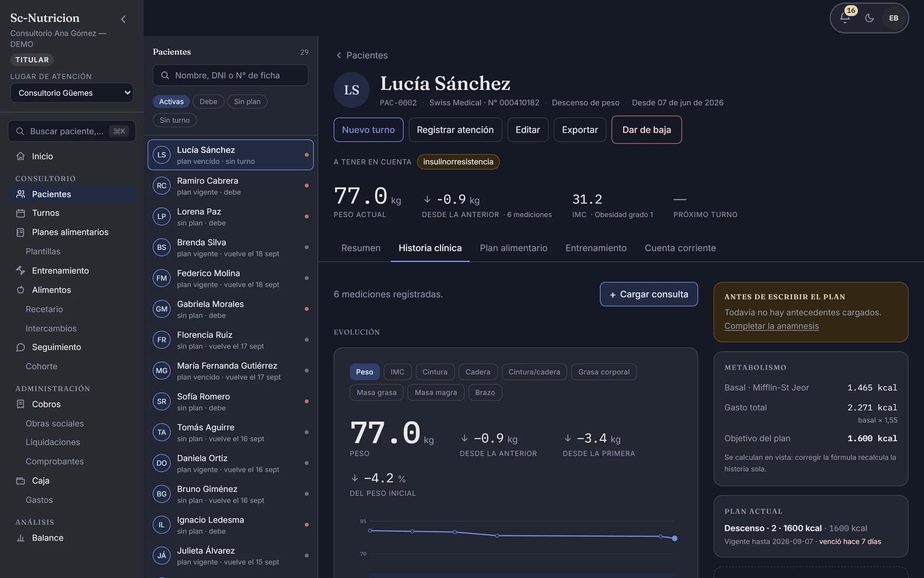Click the Caja wallet icon
Viewport: 924px width, 578px height.
pyautogui.click(x=20, y=481)
